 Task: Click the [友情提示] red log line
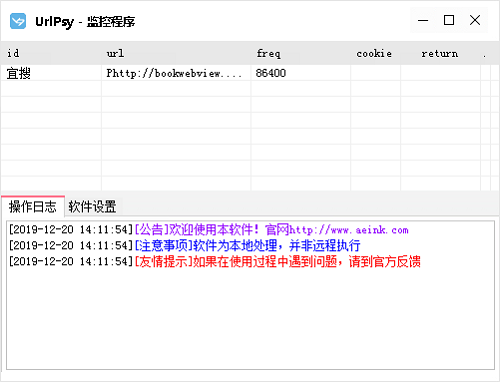[x=215, y=262]
